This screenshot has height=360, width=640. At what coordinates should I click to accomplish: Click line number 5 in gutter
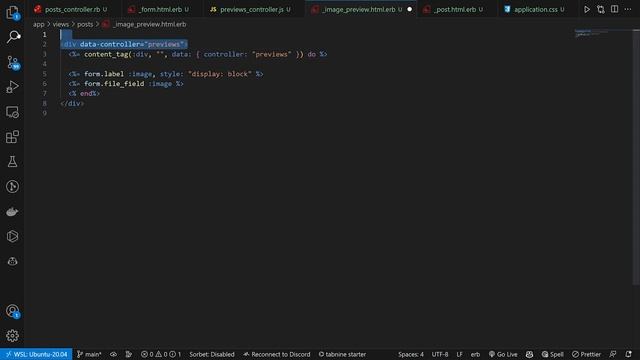[44, 74]
